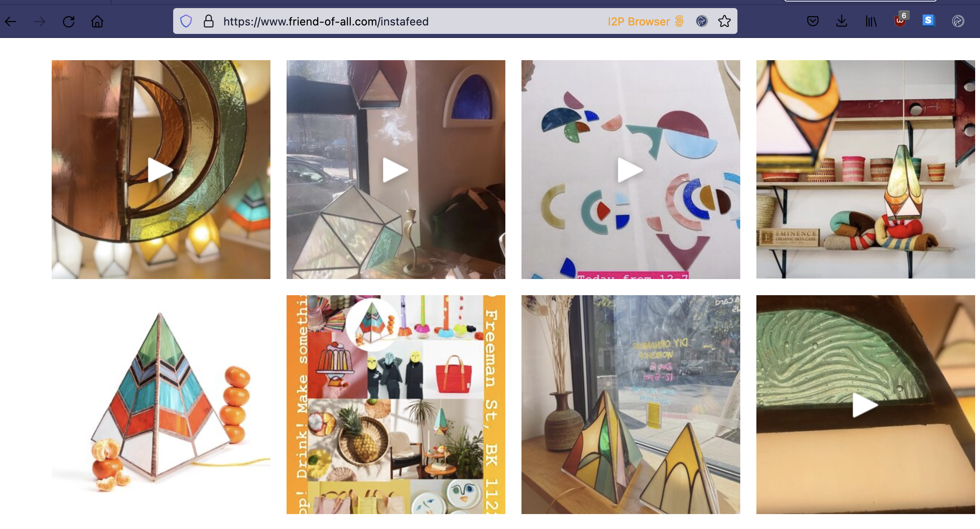Open the Eminence shelf lamp photo

tap(865, 170)
